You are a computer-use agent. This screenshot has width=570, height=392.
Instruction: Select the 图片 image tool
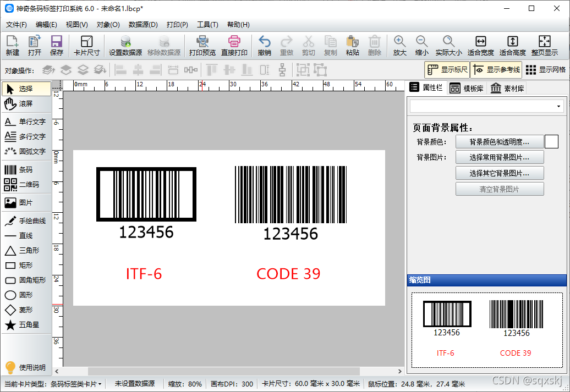pyautogui.click(x=26, y=203)
